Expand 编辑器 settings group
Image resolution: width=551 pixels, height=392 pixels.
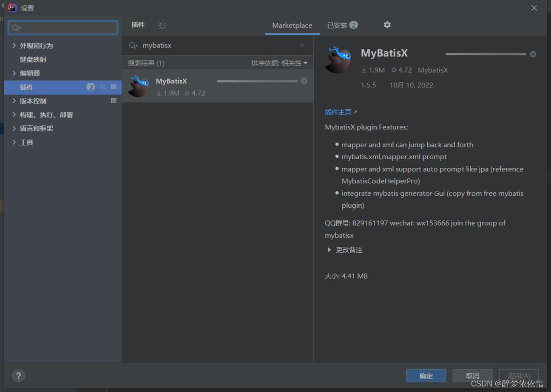click(x=14, y=73)
